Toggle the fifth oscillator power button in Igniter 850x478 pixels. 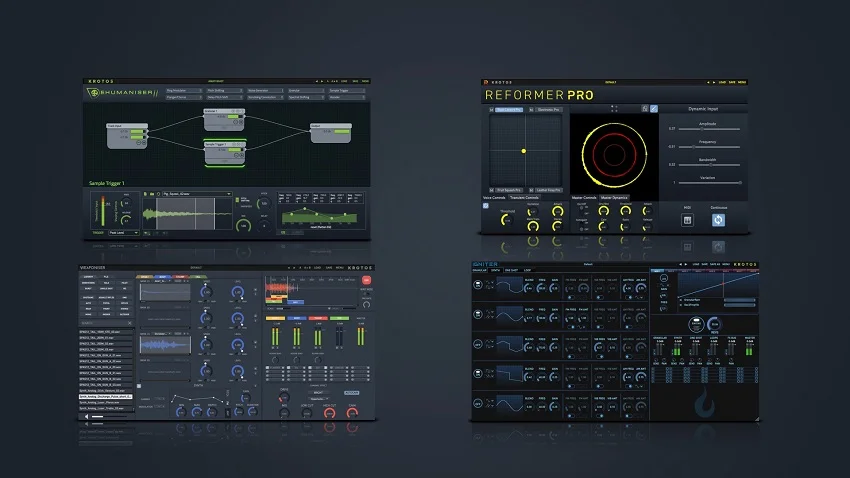click(x=478, y=403)
